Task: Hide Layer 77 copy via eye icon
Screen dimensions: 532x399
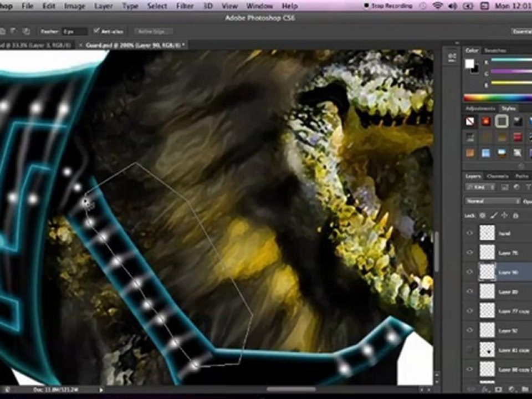Action: tap(470, 311)
